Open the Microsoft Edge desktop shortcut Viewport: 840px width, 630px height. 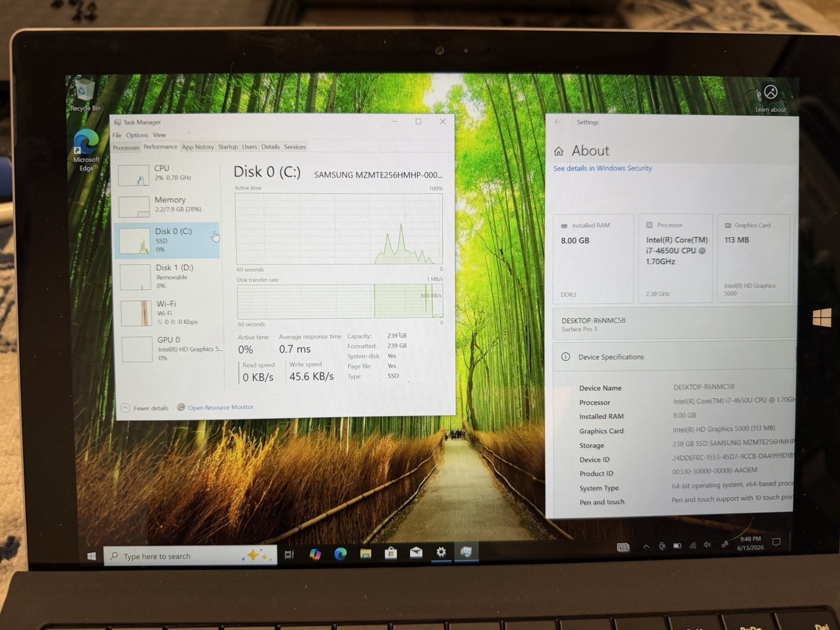[x=86, y=150]
